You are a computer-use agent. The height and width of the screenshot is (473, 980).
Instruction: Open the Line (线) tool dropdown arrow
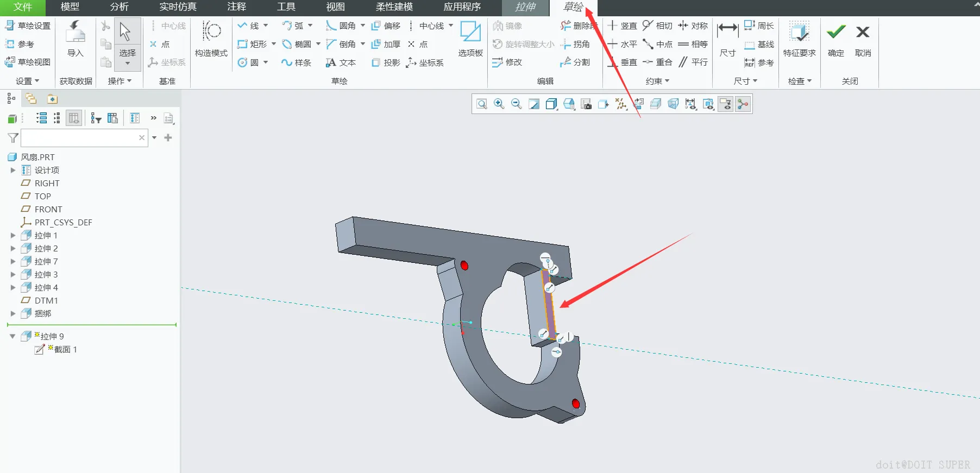click(266, 26)
